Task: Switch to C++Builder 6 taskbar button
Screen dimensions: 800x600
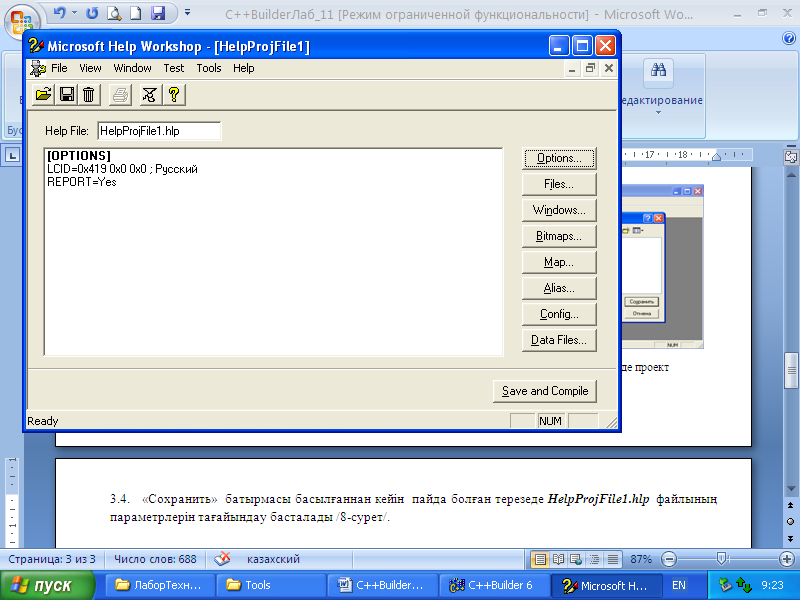Action: coord(494,585)
